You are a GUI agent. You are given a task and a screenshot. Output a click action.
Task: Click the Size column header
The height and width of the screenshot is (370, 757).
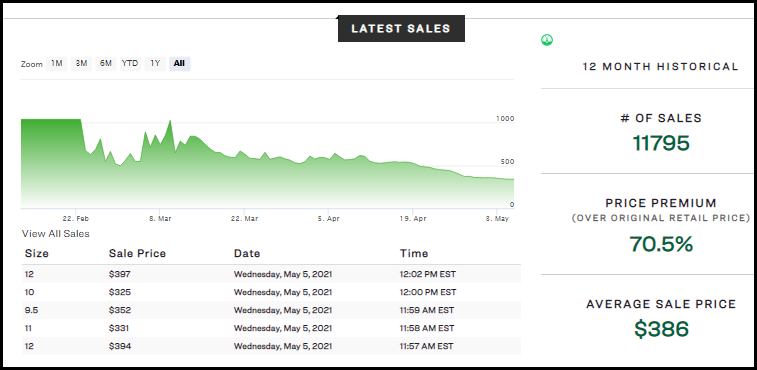pos(37,253)
